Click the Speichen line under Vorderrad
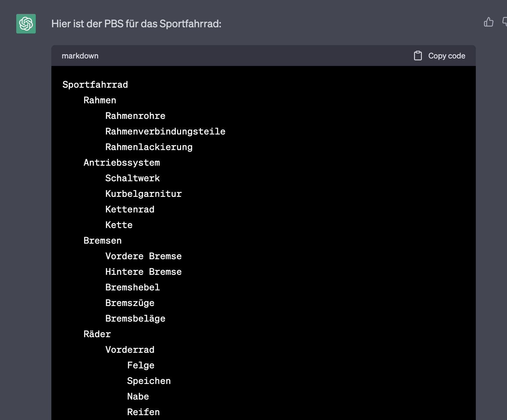Image resolution: width=507 pixels, height=420 pixels. (149, 381)
